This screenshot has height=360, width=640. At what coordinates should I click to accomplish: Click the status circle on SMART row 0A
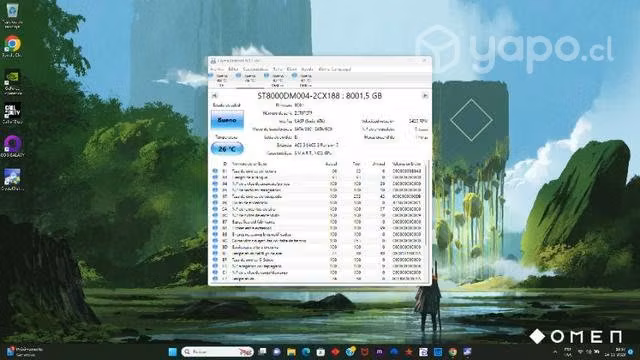(215, 209)
